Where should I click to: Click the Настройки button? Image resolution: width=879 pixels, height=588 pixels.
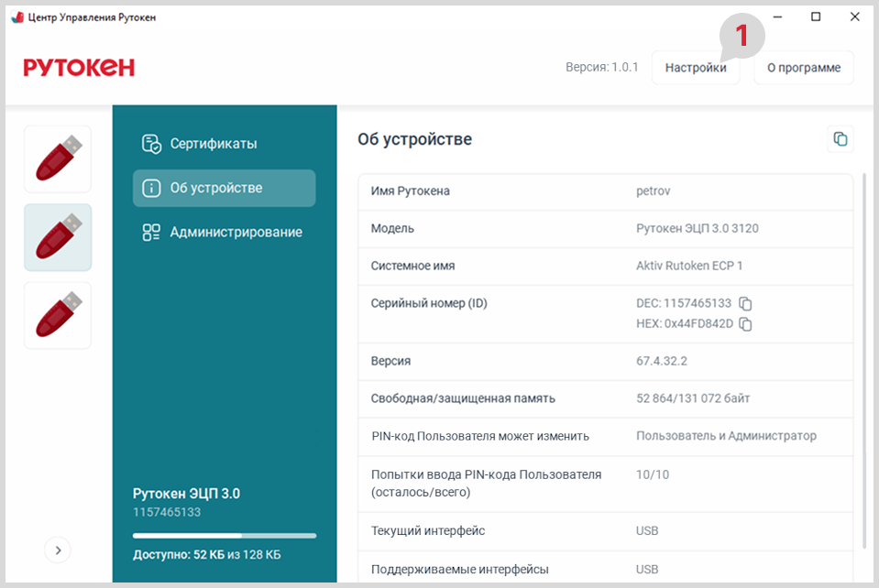696,68
